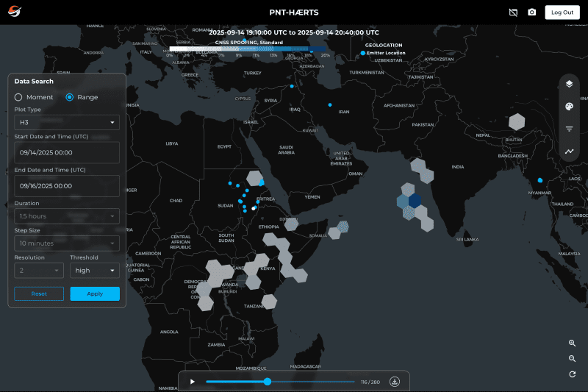
Task: Open the Resolution dropdown
Action: 39,271
